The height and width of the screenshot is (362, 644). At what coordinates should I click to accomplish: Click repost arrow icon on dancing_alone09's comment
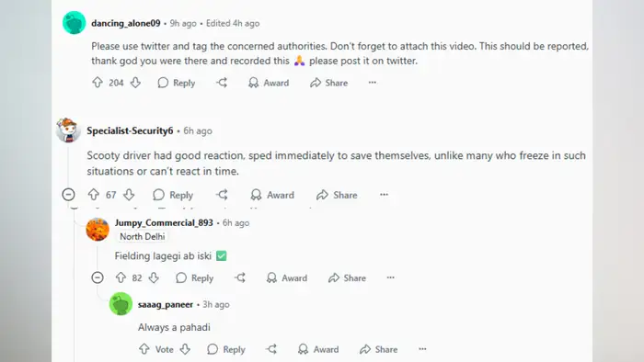(x=222, y=83)
